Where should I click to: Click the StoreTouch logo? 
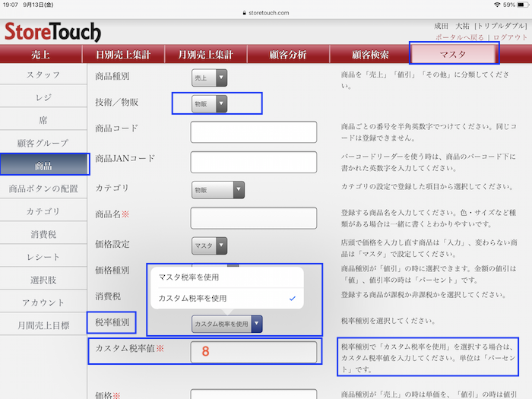pos(52,32)
